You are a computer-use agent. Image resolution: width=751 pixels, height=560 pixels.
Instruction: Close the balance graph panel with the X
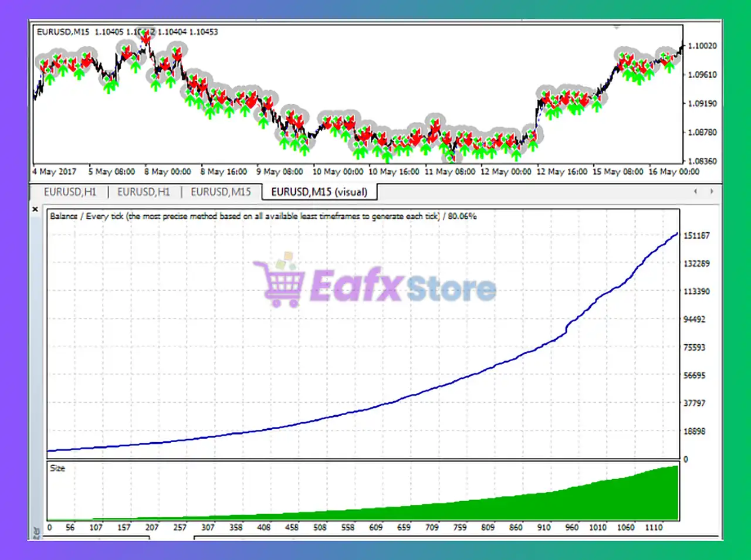click(x=35, y=209)
